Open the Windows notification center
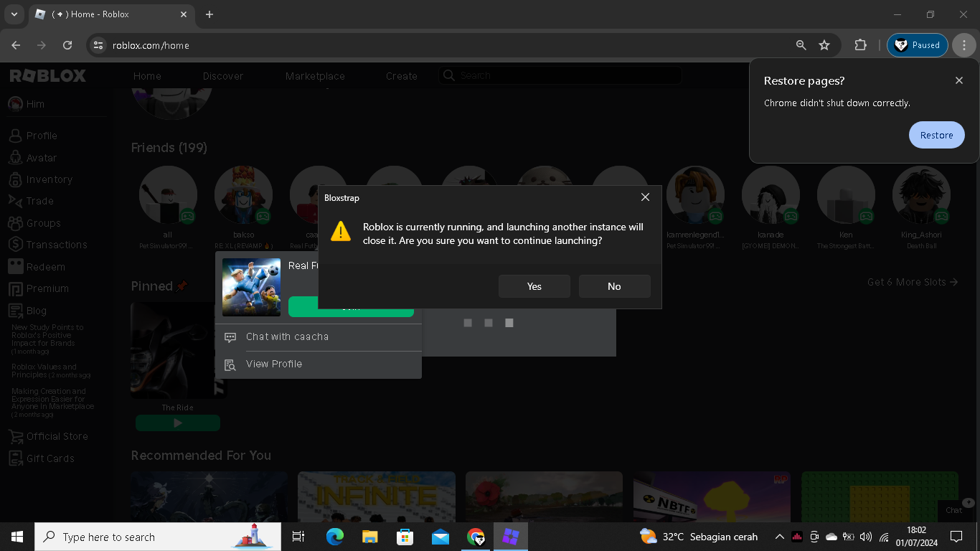This screenshot has width=980, height=551. pos(956,537)
